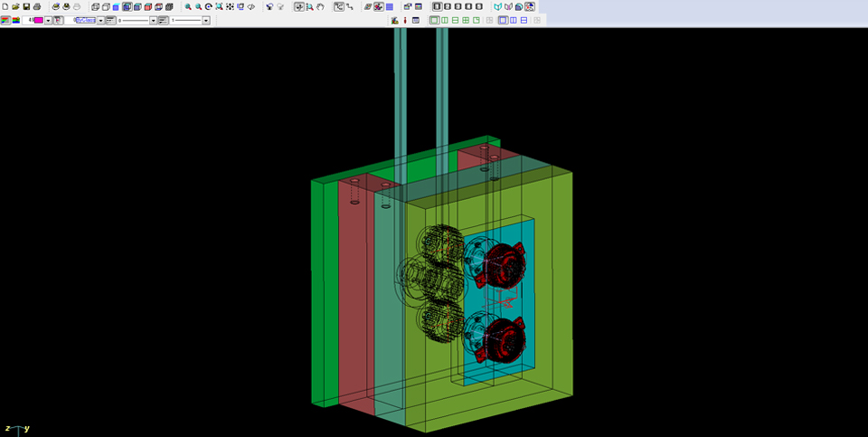Click the magenta color swatch
The width and height of the screenshot is (868, 437).
(x=38, y=20)
